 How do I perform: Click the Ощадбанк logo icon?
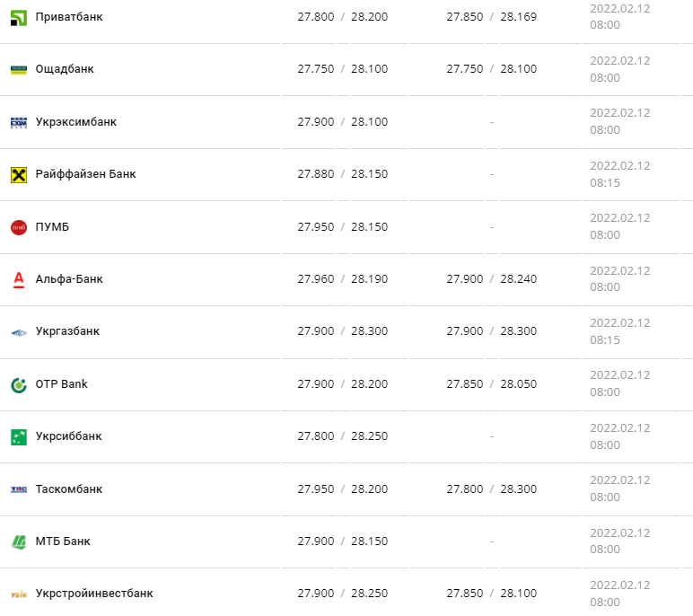[19, 69]
